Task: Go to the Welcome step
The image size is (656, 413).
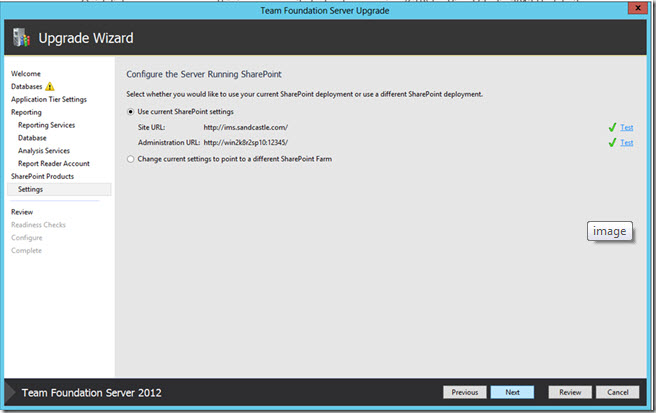Action: coord(26,74)
